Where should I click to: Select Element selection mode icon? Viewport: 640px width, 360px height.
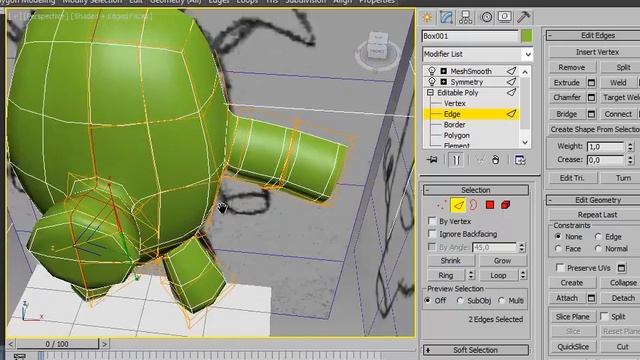point(505,205)
